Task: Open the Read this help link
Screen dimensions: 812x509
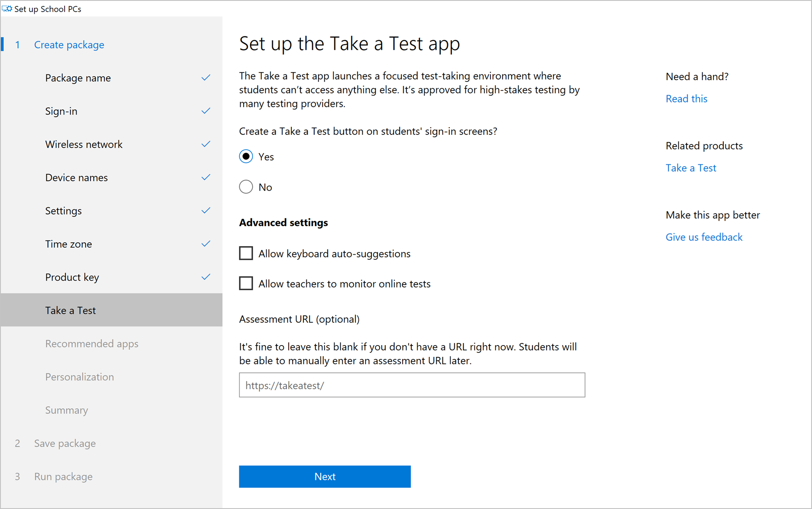Action: tap(686, 99)
